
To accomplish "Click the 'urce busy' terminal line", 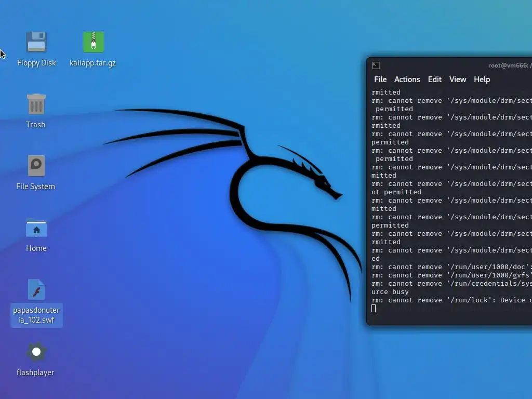I will pos(390,292).
